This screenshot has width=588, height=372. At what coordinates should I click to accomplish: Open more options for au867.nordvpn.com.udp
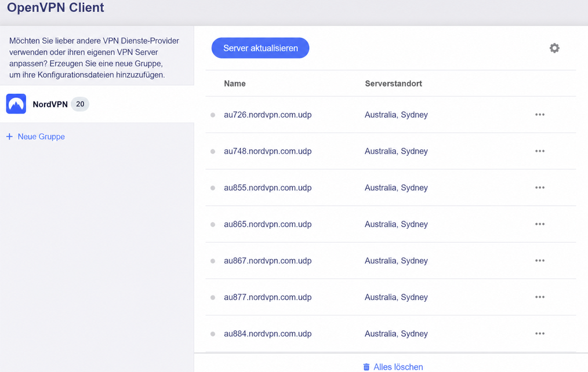(540, 260)
